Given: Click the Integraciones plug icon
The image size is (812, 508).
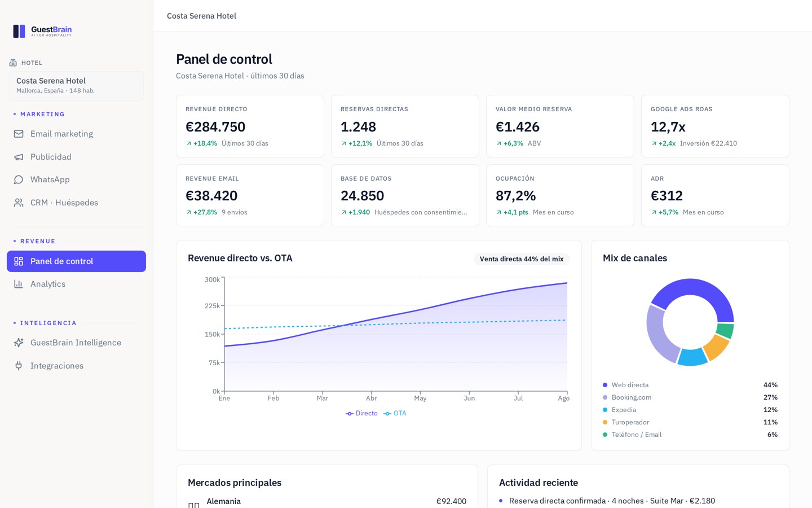Looking at the screenshot, I should coord(19,366).
